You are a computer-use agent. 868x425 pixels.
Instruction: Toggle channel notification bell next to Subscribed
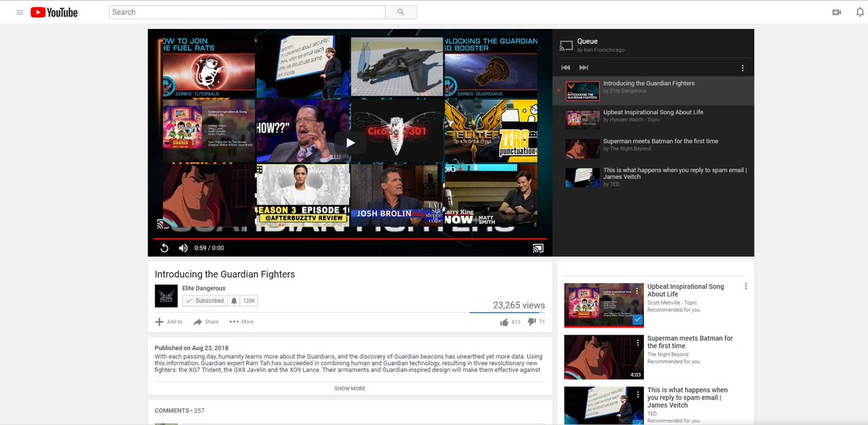(x=234, y=300)
